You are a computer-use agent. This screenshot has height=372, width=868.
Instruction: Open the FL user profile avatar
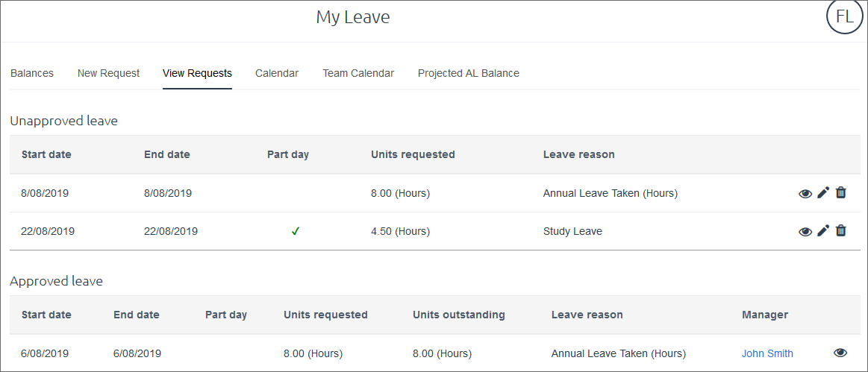click(x=845, y=18)
